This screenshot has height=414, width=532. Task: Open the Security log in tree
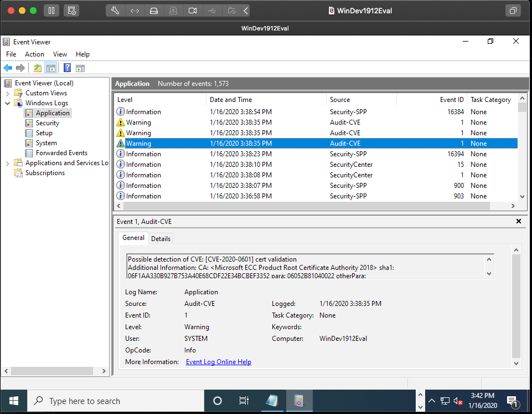tap(48, 123)
